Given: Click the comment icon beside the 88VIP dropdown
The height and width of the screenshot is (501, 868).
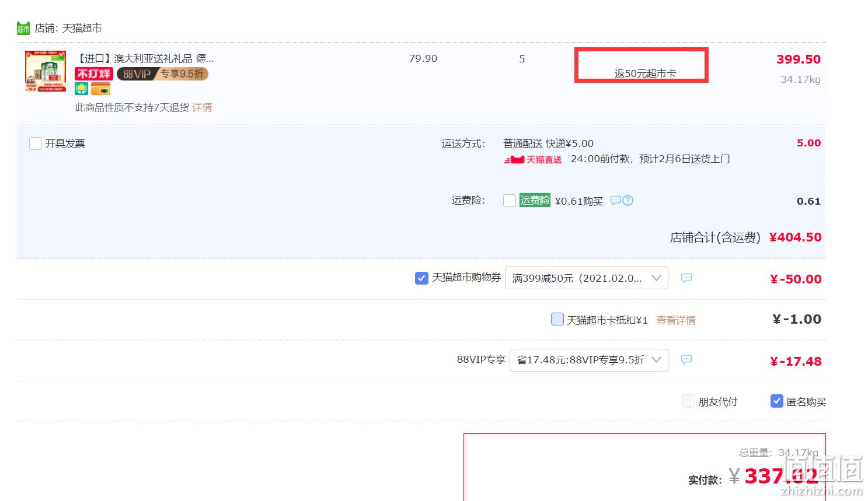Looking at the screenshot, I should point(686,360).
